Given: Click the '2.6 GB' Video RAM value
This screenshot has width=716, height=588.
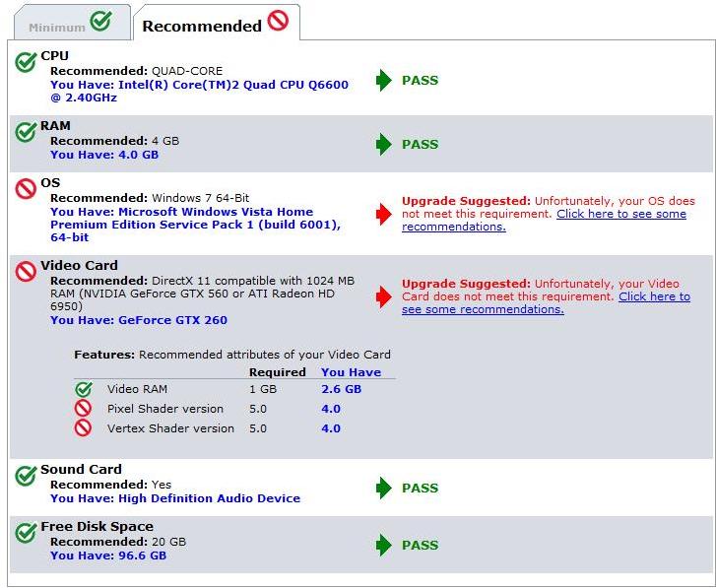Looking at the screenshot, I should (342, 389).
